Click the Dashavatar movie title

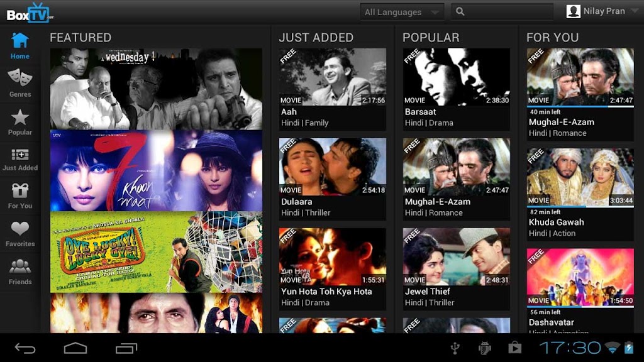pyautogui.click(x=551, y=322)
